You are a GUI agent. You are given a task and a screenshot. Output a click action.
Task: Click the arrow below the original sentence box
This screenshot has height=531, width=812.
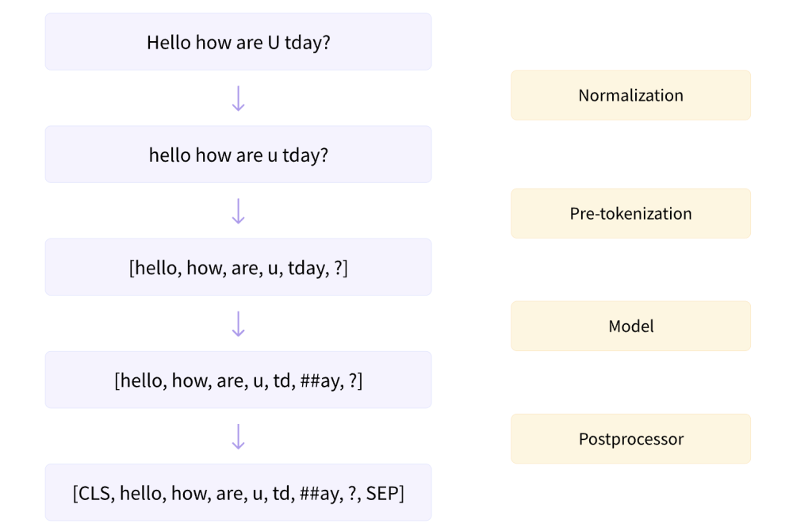click(x=238, y=98)
